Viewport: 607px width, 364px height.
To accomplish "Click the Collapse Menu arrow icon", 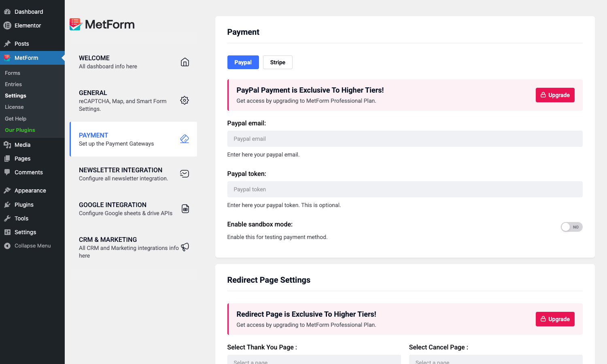I will (7, 246).
